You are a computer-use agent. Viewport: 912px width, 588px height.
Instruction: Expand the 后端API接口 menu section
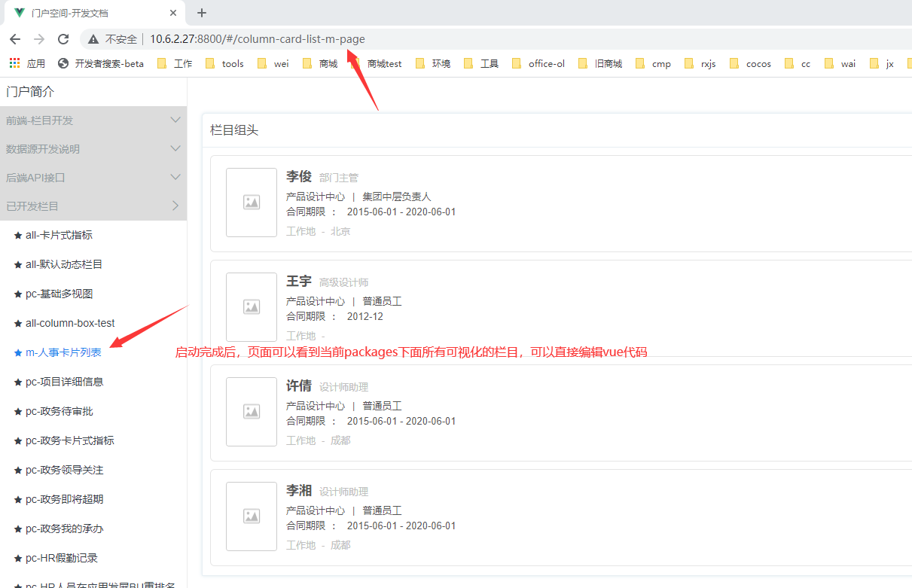[x=93, y=178]
